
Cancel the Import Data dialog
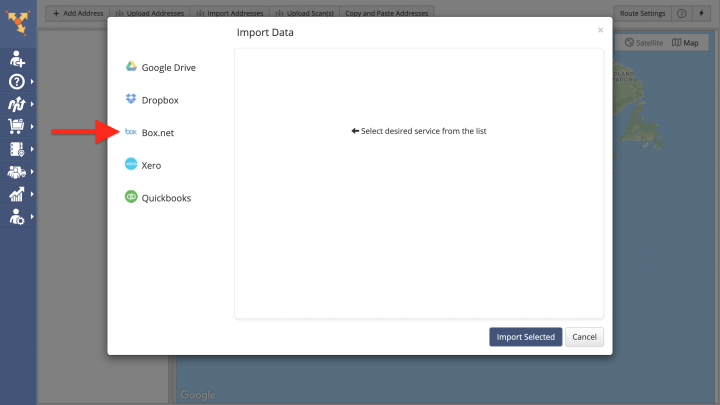[584, 337]
